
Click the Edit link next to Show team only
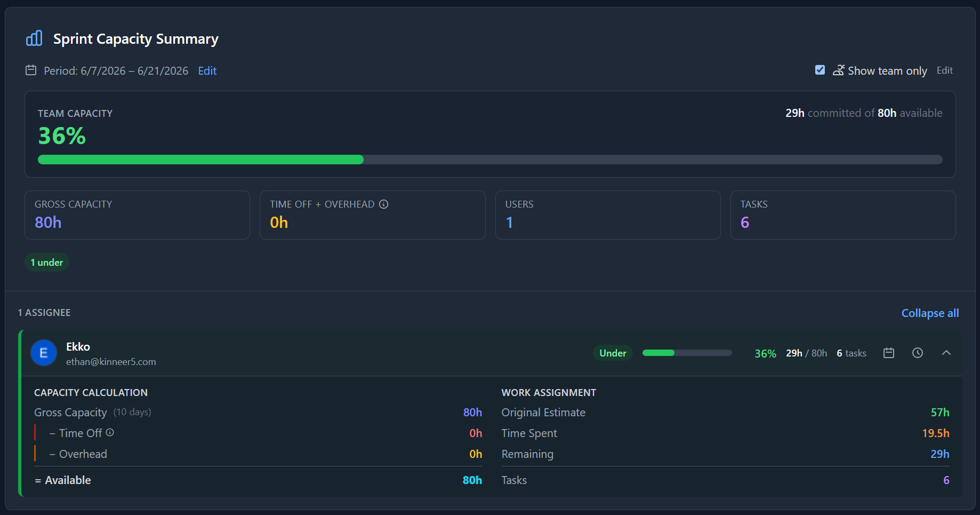944,70
